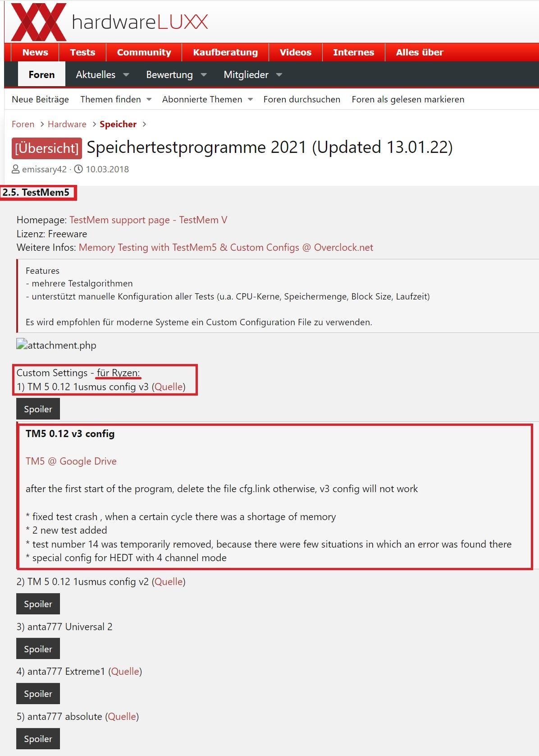The image size is (539, 756).
Task: Expand the Aktuelles dropdown arrow
Action: [x=126, y=74]
